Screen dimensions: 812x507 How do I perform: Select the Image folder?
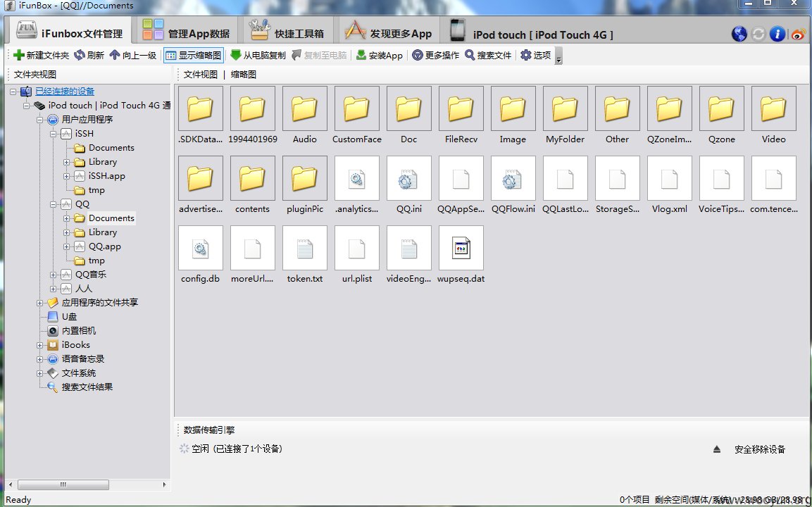[513, 115]
